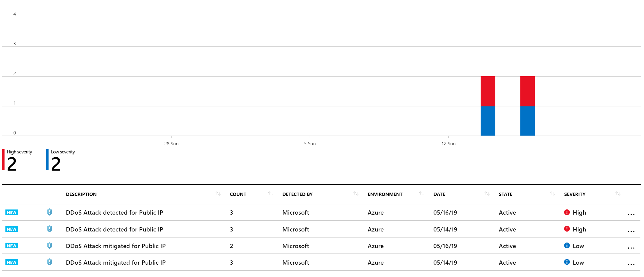Click High severity icon on 05/14/19 row
644x277 pixels.
[567, 229]
